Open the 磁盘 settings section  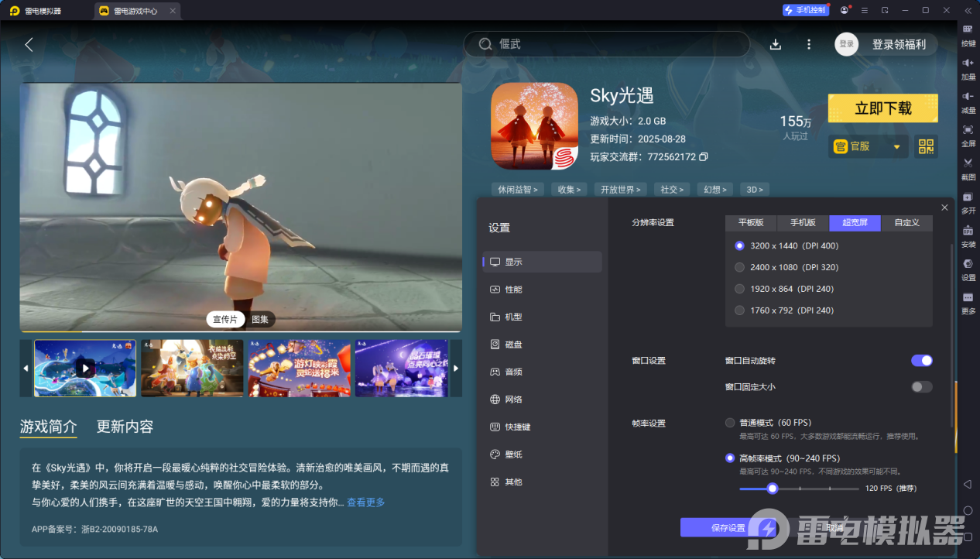[x=542, y=345]
